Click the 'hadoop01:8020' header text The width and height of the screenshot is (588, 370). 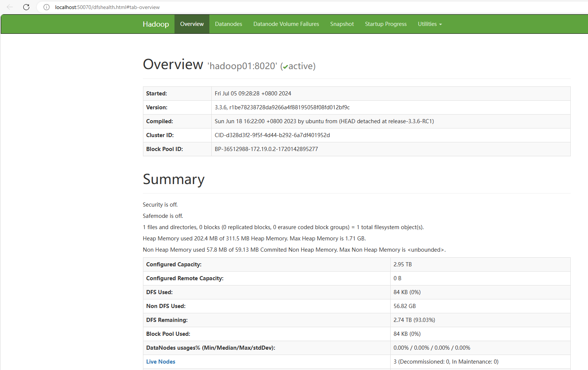(x=242, y=66)
